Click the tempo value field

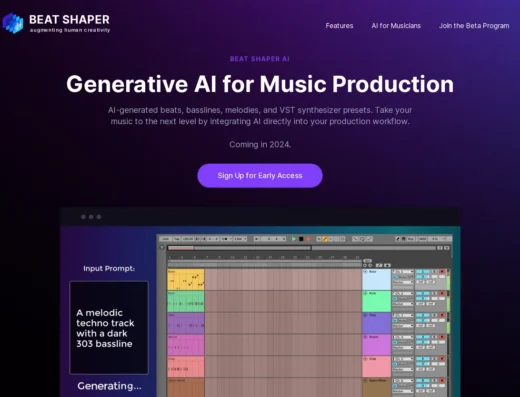pyautogui.click(x=188, y=239)
